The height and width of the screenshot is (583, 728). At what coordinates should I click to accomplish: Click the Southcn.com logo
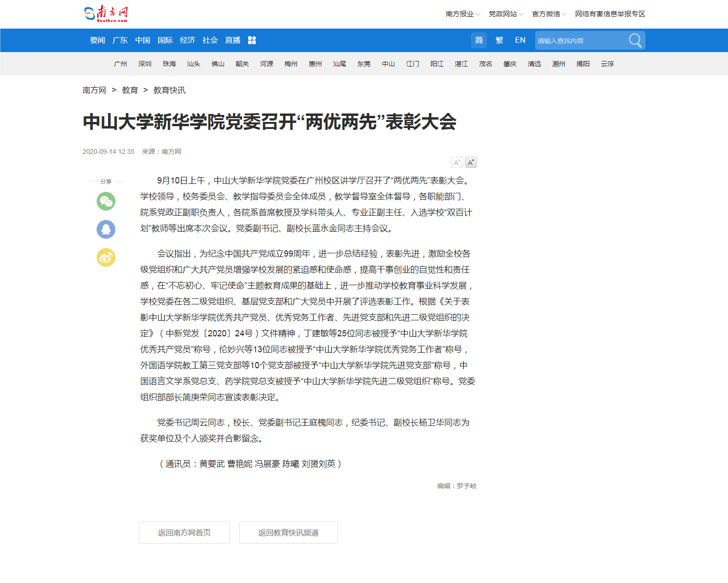(x=106, y=14)
